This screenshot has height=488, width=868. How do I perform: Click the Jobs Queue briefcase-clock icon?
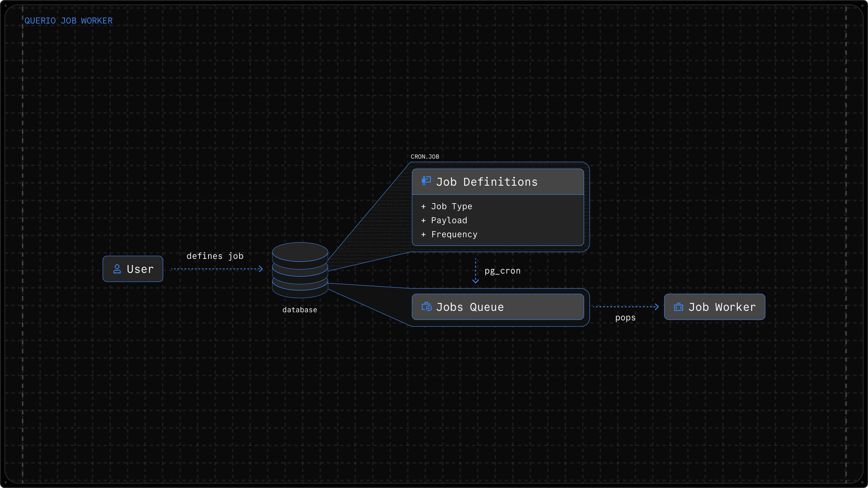(x=427, y=307)
